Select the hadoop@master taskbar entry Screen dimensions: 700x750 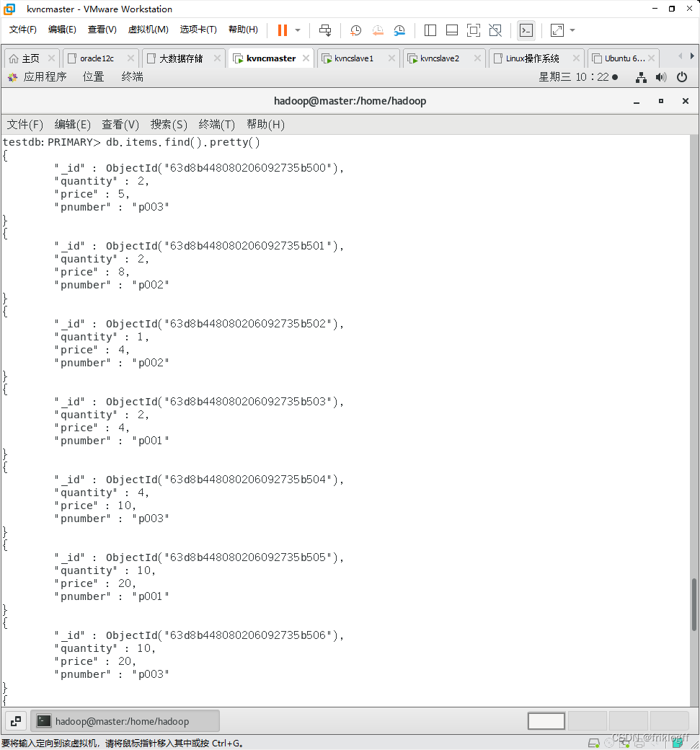[125, 720]
